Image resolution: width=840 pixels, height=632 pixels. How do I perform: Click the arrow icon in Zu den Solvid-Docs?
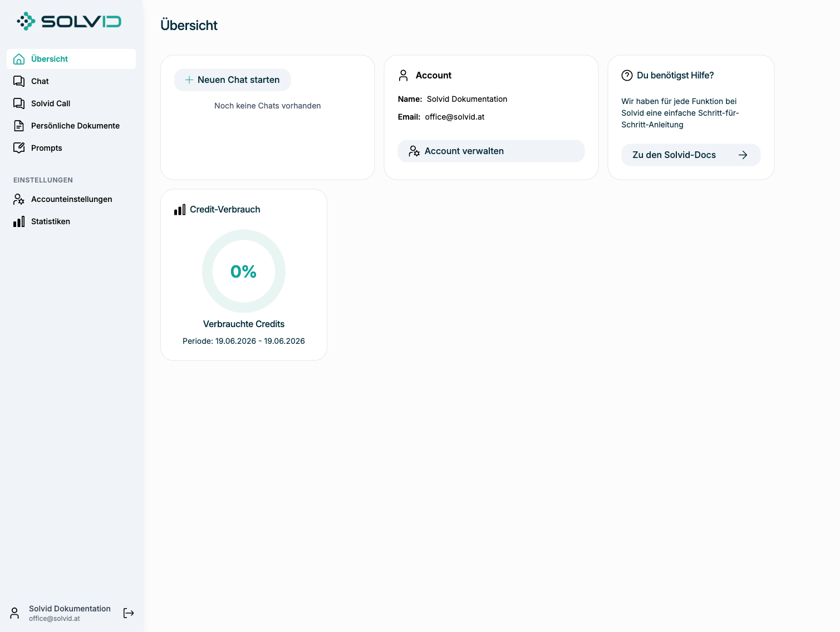pyautogui.click(x=743, y=155)
